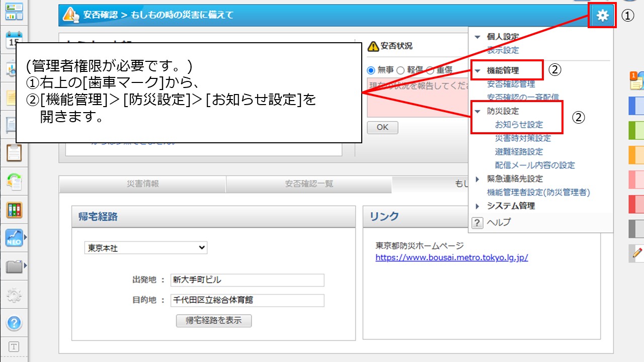
Task: Click the 帰宅経路を表示 button
Action: point(214,320)
